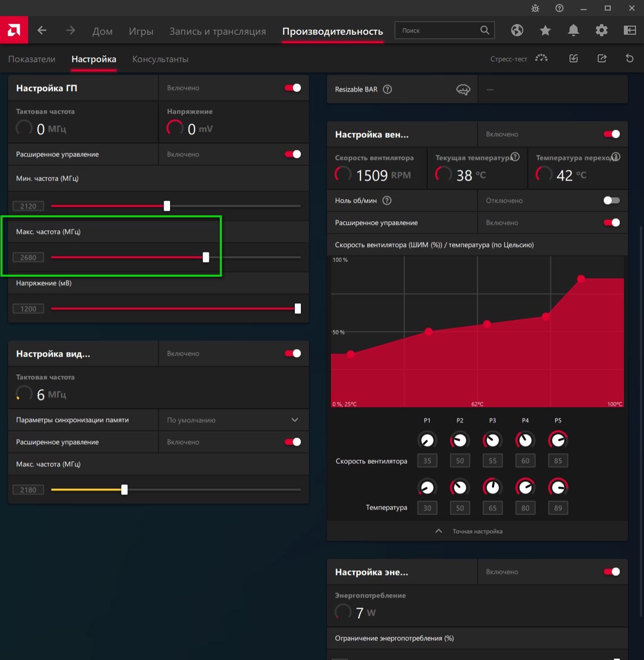Enable the Ноль об/мин switch
The image size is (644, 660).
point(612,200)
